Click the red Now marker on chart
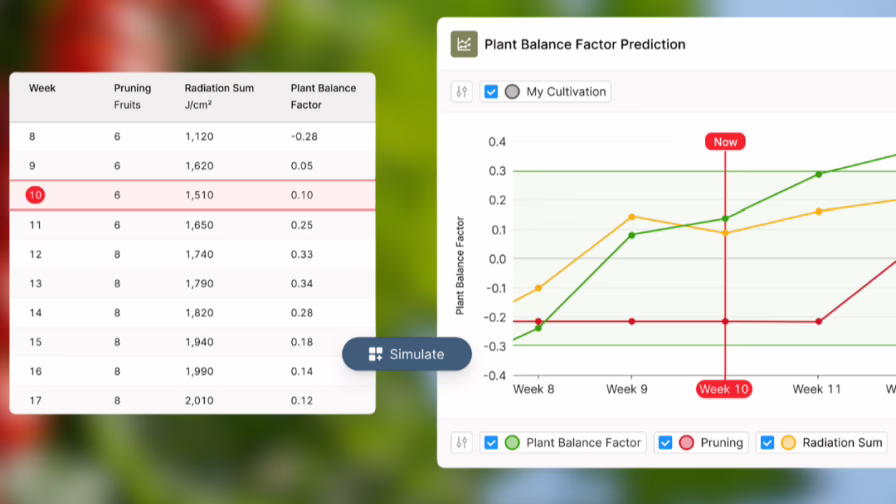This screenshot has width=896, height=504. pos(725,142)
